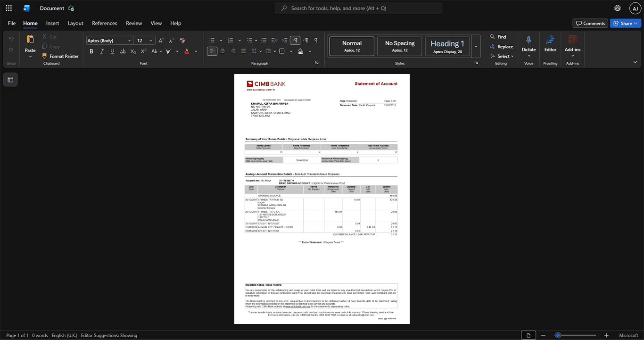This screenshot has height=340, width=644.
Task: Toggle Italic formatting
Action: tap(102, 51)
